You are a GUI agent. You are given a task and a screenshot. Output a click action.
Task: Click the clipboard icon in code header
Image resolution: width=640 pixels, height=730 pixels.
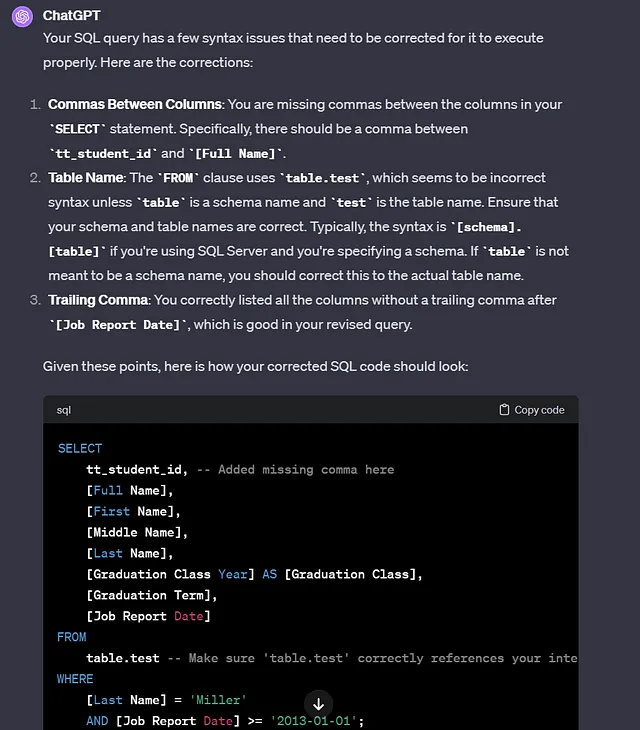point(504,410)
